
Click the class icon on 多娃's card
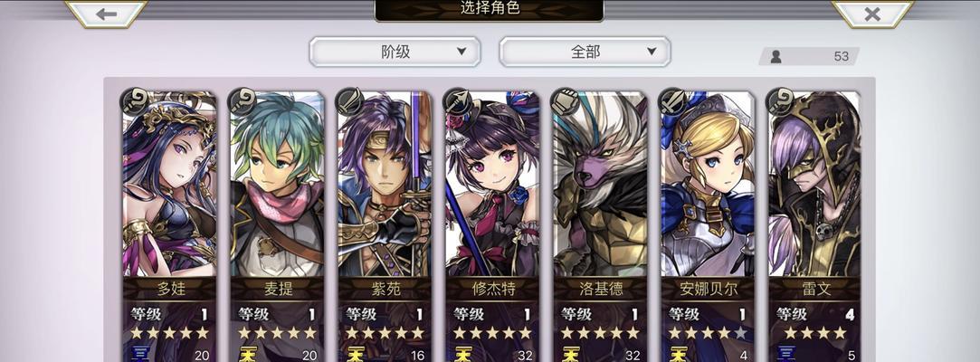(134, 100)
